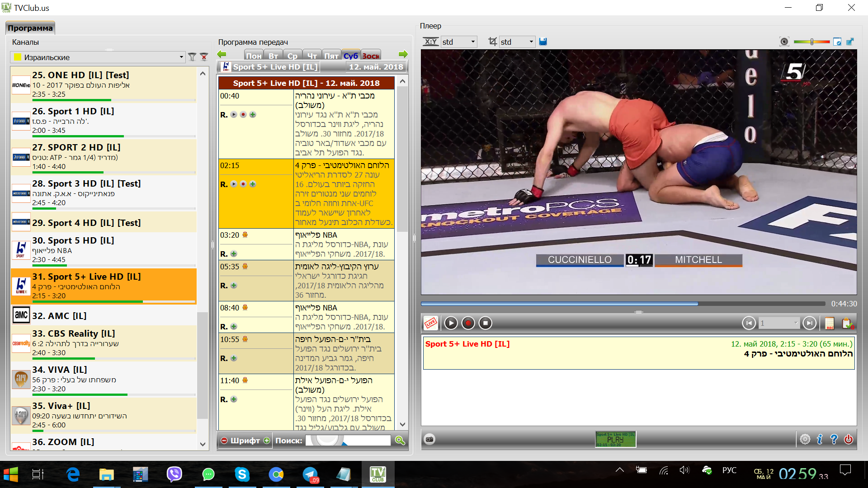
Task: Toggle the channel filter funnel
Action: coord(192,57)
